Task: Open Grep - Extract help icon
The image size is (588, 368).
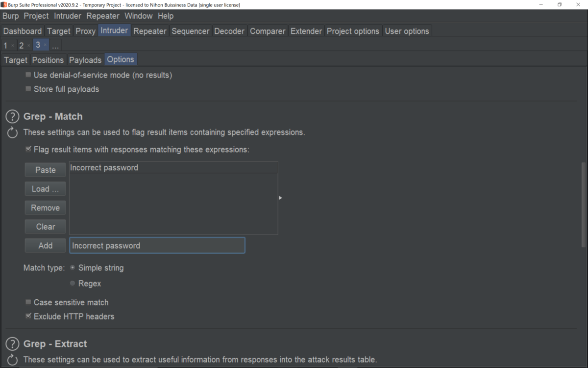Action: coord(12,344)
